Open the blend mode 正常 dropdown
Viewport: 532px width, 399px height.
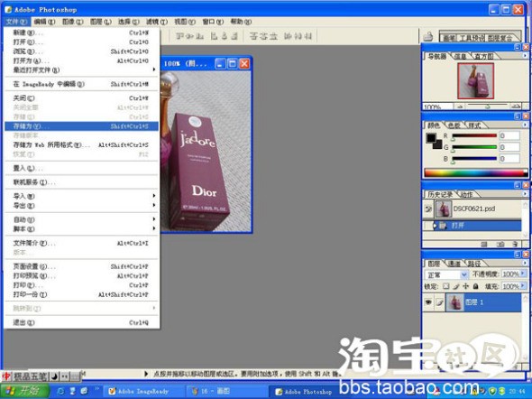point(463,274)
